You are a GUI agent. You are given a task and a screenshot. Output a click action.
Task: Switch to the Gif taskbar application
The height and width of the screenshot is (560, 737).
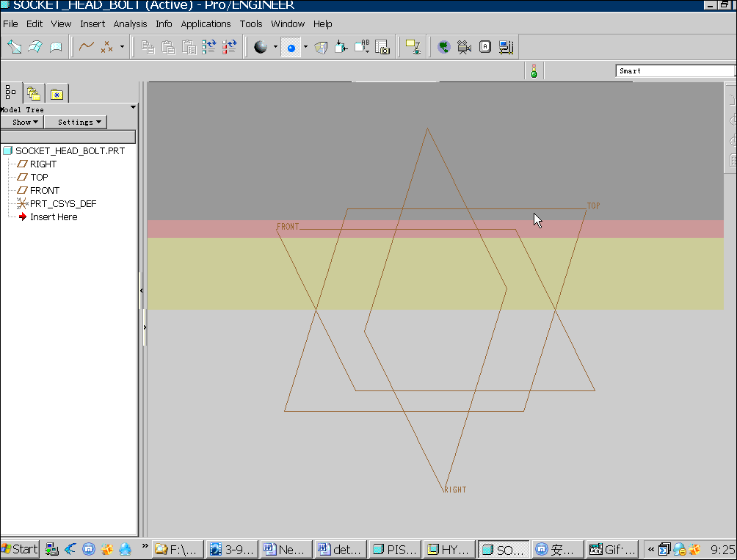pyautogui.click(x=612, y=549)
